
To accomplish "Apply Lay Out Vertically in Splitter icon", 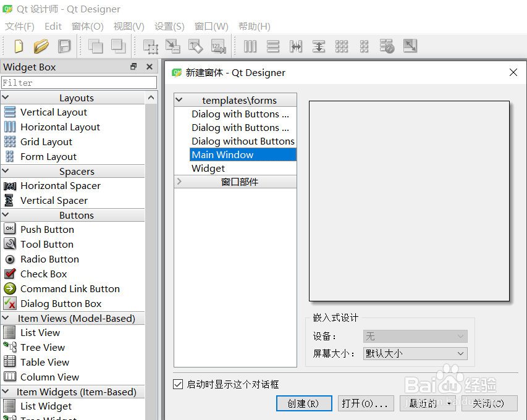I will [x=319, y=46].
